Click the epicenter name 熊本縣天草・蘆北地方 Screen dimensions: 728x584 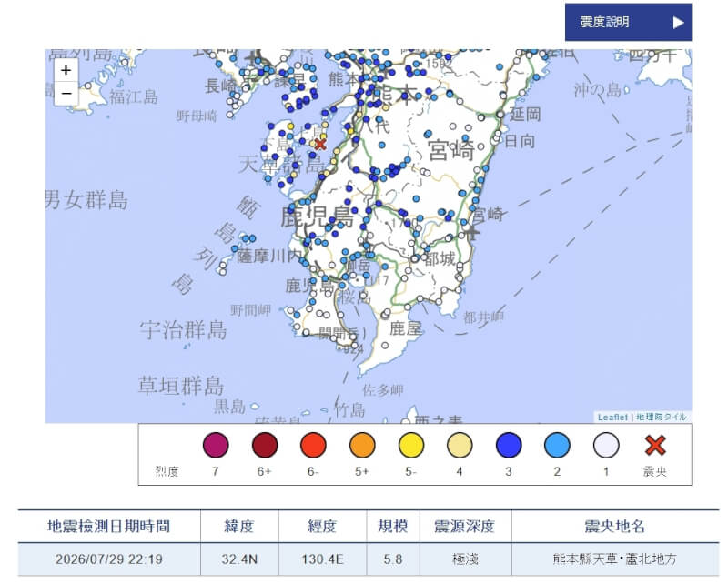pyautogui.click(x=614, y=559)
